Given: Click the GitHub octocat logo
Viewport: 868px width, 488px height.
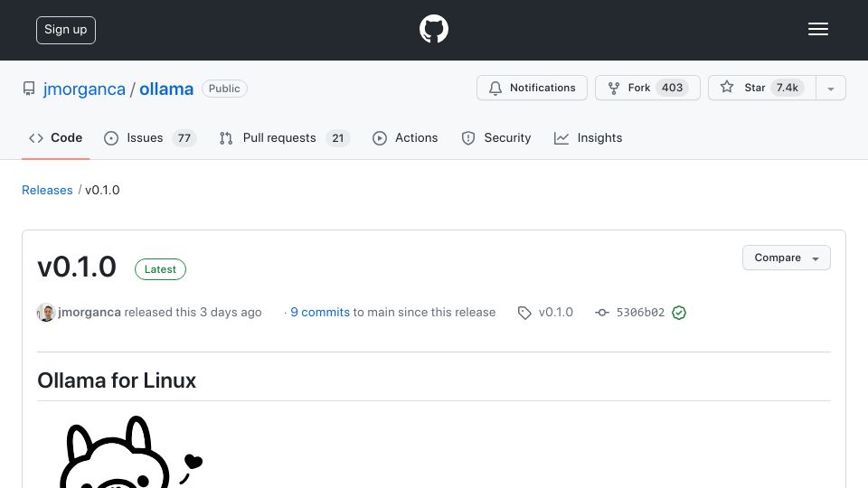Looking at the screenshot, I should [x=433, y=29].
